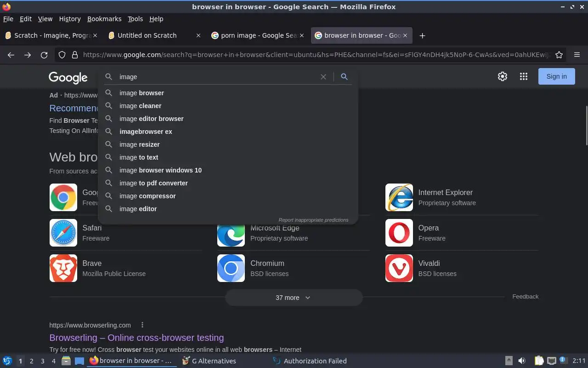This screenshot has height=368, width=588.
Task: Open the clipboard manager tray icon
Action: pyautogui.click(x=539, y=361)
